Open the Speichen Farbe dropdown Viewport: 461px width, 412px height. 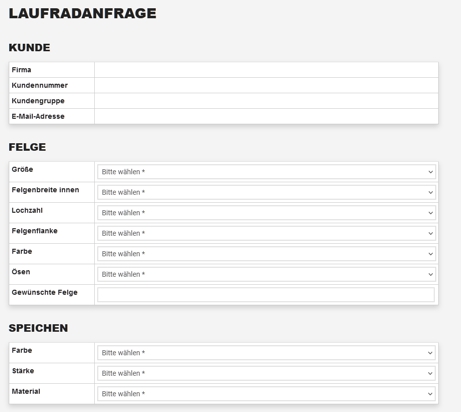point(266,353)
